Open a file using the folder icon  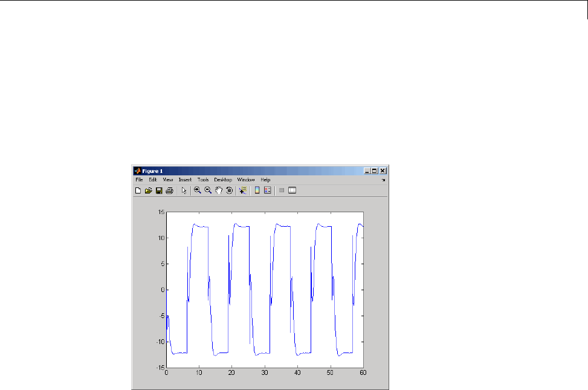click(x=149, y=190)
